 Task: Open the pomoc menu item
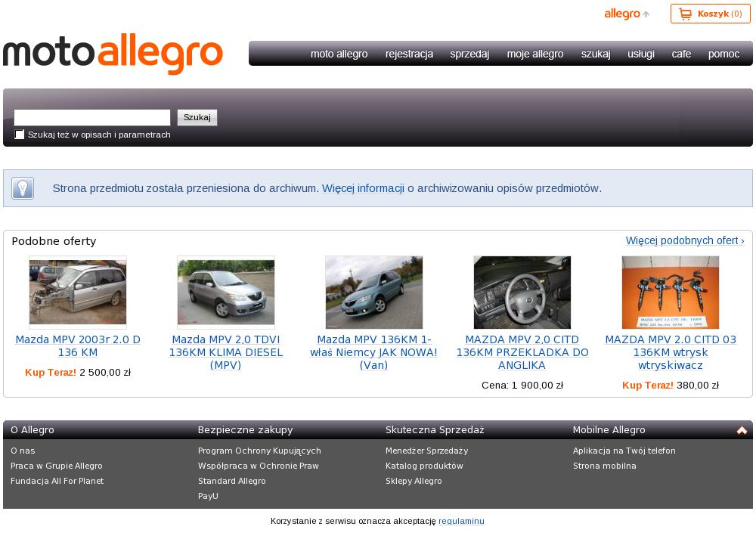(723, 54)
